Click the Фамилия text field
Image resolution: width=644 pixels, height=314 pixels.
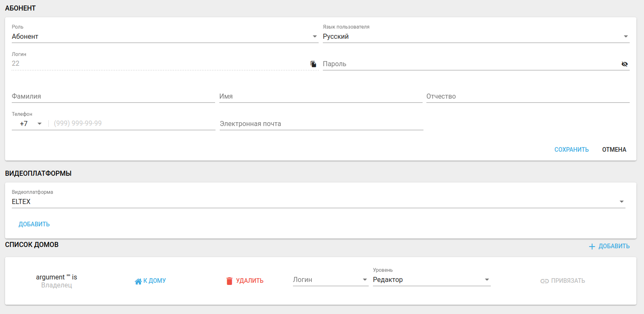pos(113,97)
